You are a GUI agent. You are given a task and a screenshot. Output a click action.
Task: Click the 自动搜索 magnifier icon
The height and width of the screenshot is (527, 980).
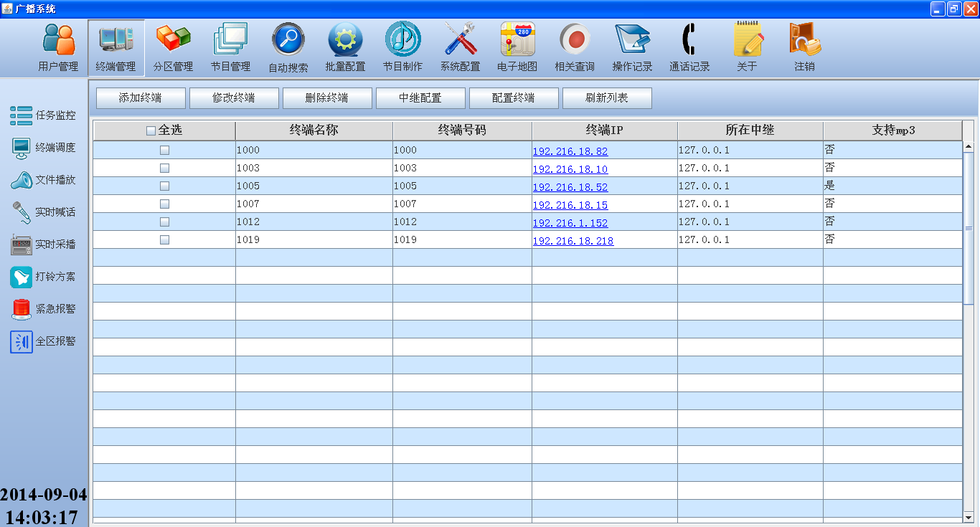click(288, 40)
